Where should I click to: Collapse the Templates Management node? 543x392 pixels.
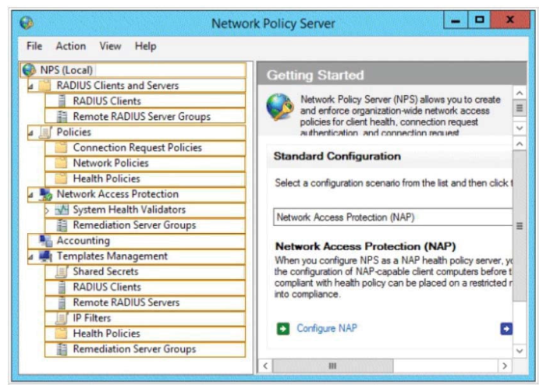30,257
